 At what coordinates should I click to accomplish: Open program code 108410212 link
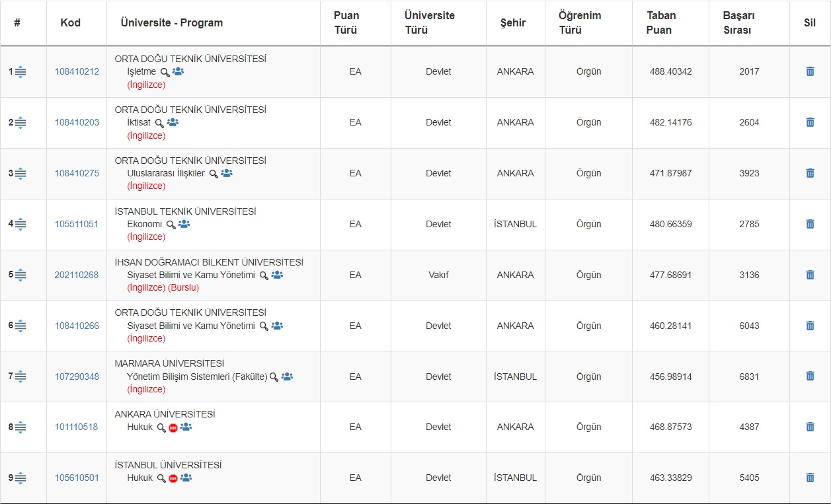point(77,71)
